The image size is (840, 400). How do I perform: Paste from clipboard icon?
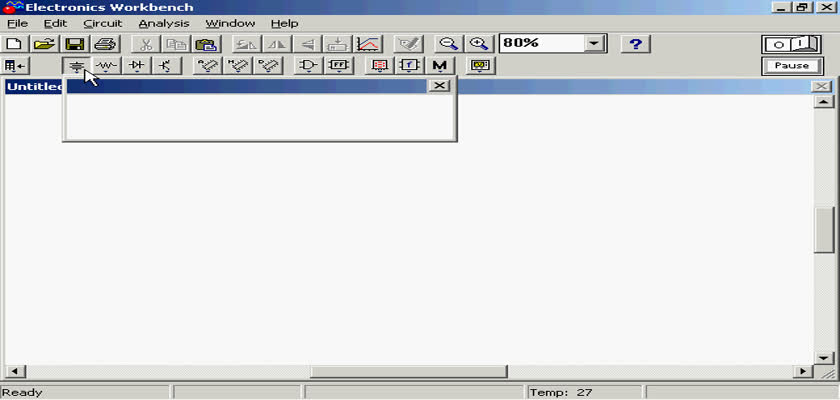pyautogui.click(x=206, y=43)
